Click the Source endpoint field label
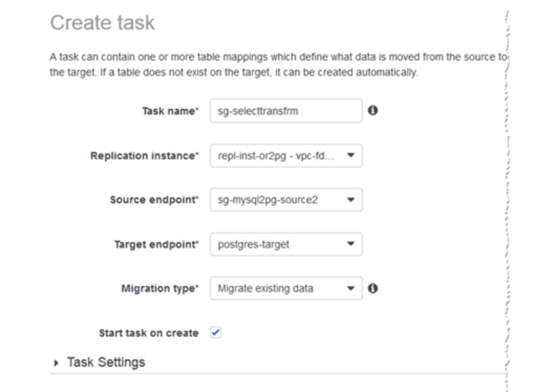Image resolution: width=554 pixels, height=392 pixels. coord(155,200)
